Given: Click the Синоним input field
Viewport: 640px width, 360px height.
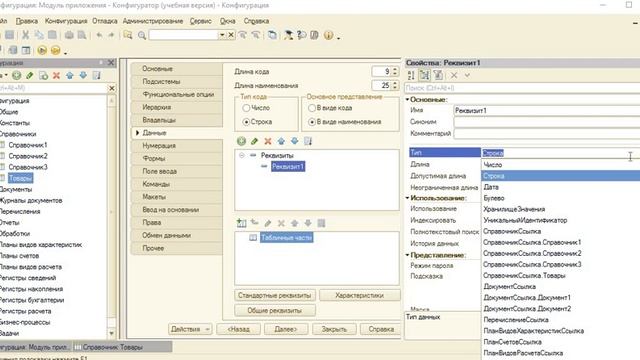Looking at the screenshot, I should 547,122.
